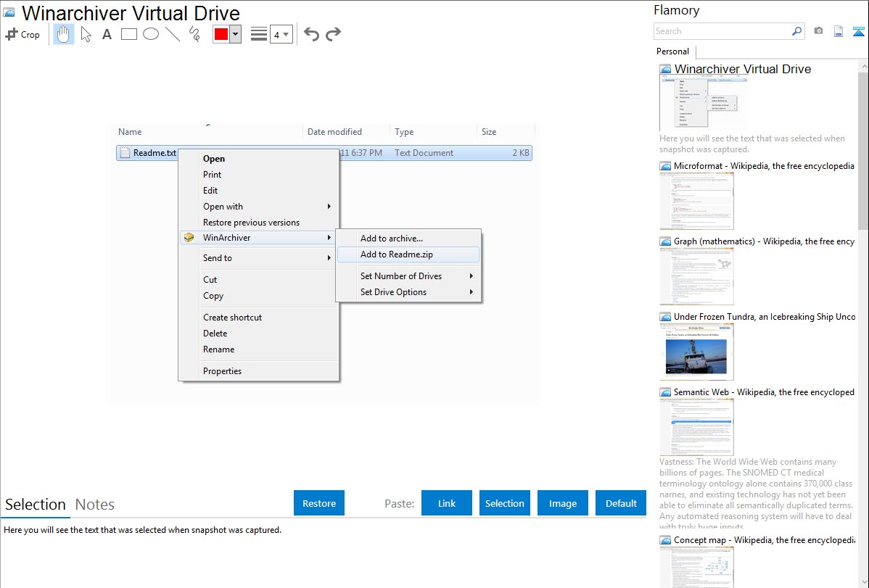Open the Personal tab in Flamory panel
Viewport: 869px width, 588px height.
[672, 51]
